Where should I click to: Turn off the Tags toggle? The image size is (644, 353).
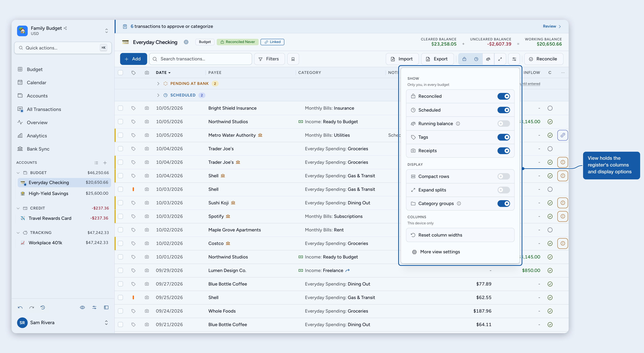[503, 137]
